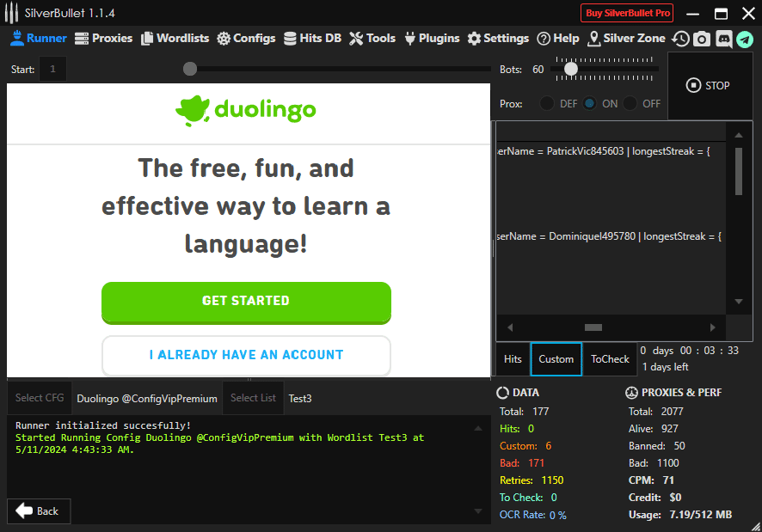
Task: Click results list scroll down arrow
Action: click(x=739, y=302)
